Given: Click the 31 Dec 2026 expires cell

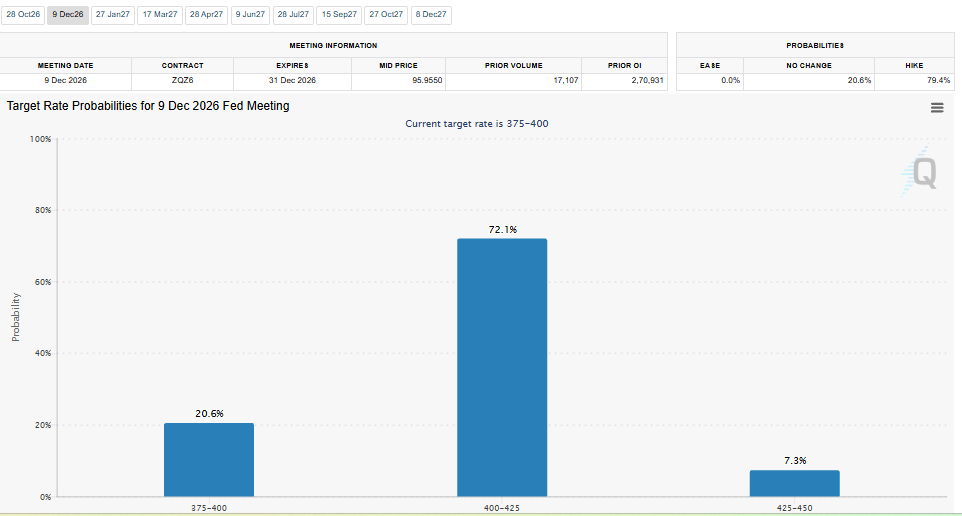Looking at the screenshot, I should click(292, 80).
